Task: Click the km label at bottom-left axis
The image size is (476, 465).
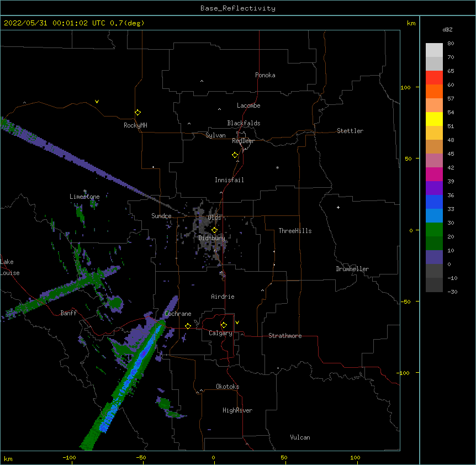Action: 8,458
